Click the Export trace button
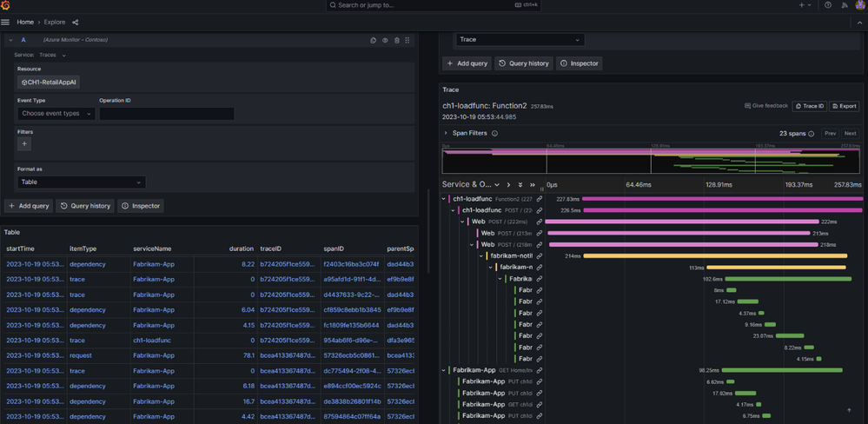 [845, 106]
